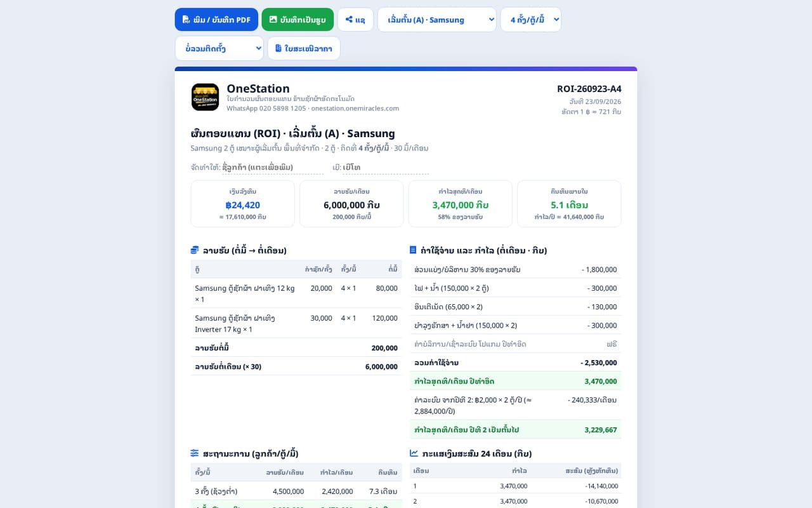
Task: Click the blue print / save PDF button
Action: (216, 20)
